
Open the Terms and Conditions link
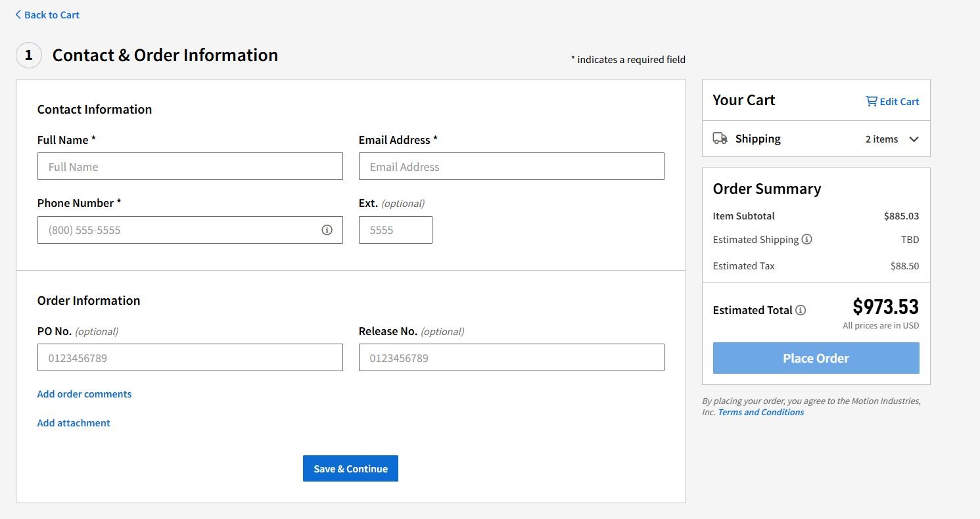click(760, 413)
